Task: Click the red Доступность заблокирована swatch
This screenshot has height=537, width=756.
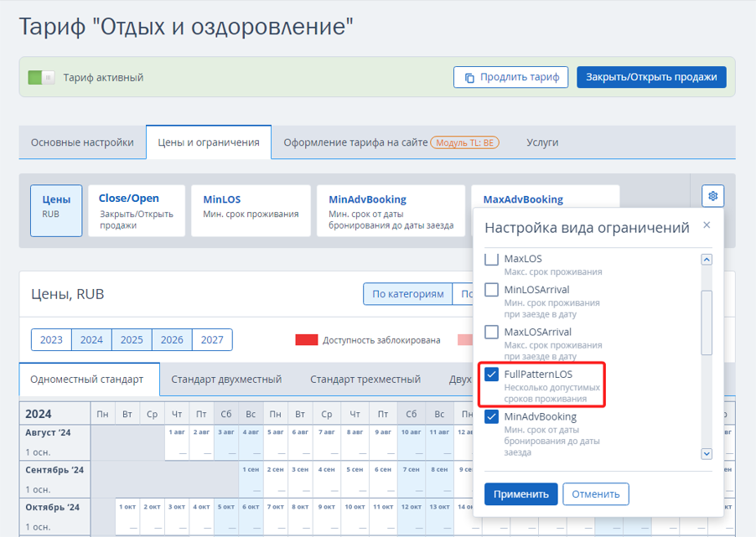Action: (306, 340)
